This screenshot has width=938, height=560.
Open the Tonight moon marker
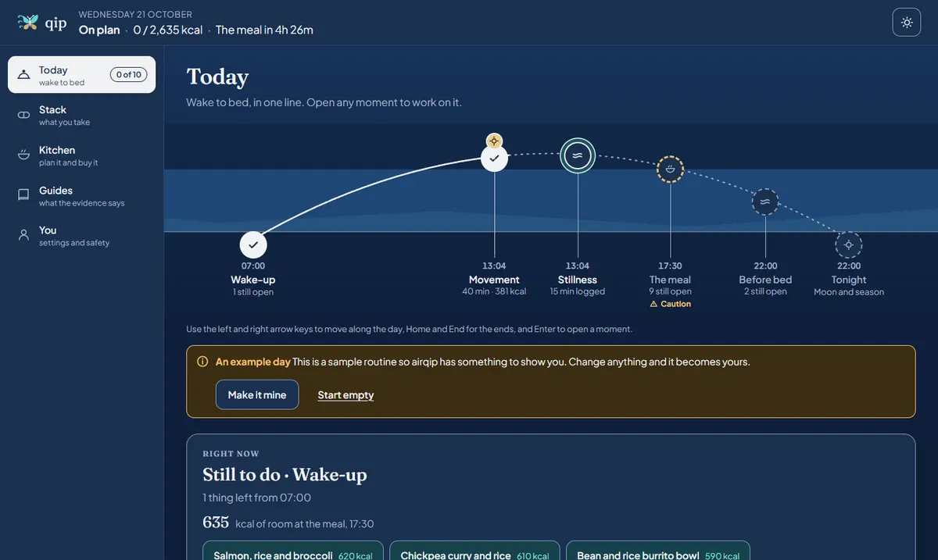(x=849, y=244)
